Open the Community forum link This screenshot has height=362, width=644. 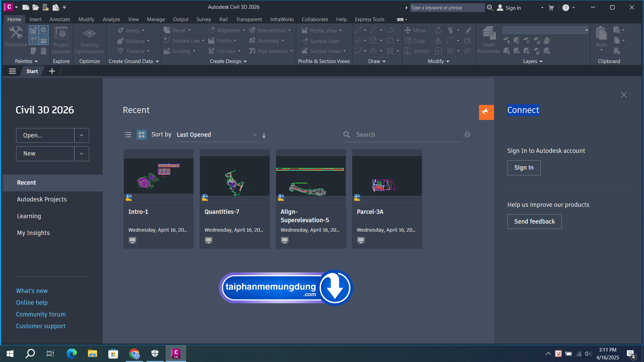[x=41, y=314]
